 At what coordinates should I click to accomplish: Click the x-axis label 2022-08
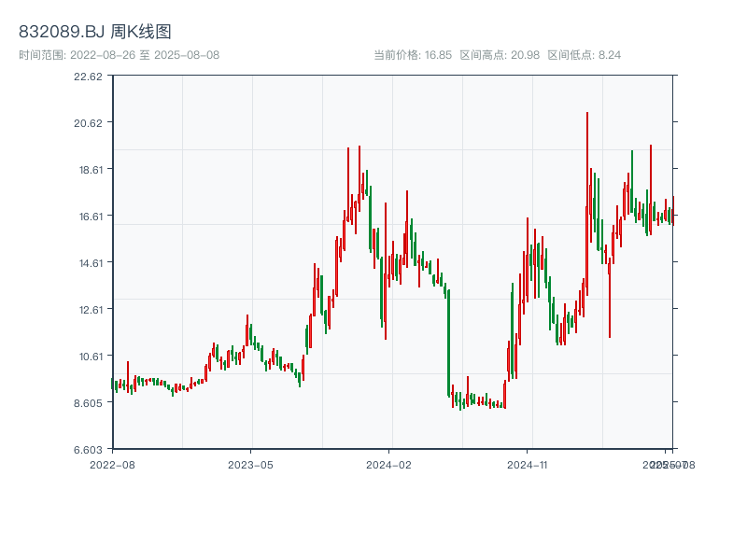[112, 465]
